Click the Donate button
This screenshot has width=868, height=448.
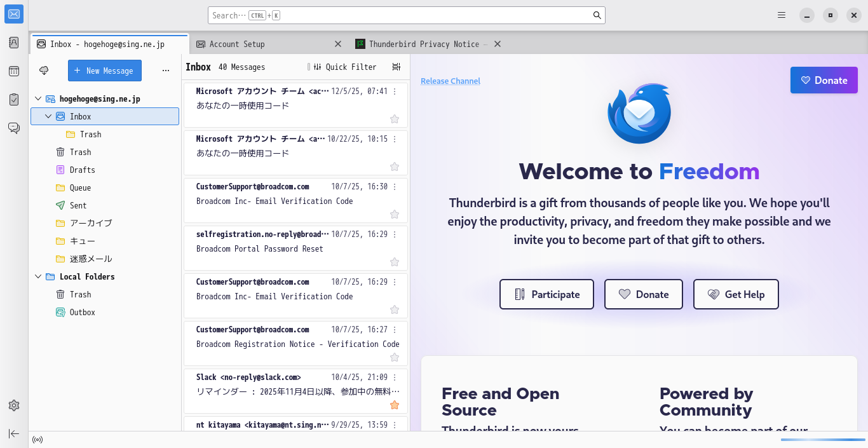pos(824,80)
